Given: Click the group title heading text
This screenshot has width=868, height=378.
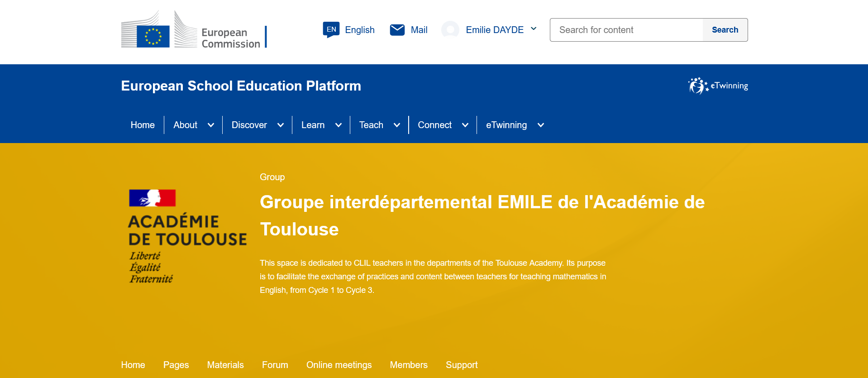Looking at the screenshot, I should point(482,215).
